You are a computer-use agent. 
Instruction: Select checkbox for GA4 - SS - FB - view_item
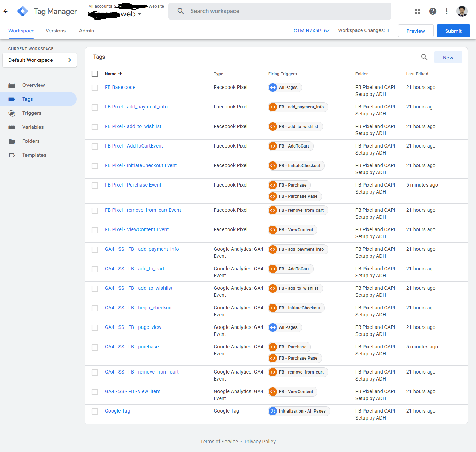click(95, 392)
